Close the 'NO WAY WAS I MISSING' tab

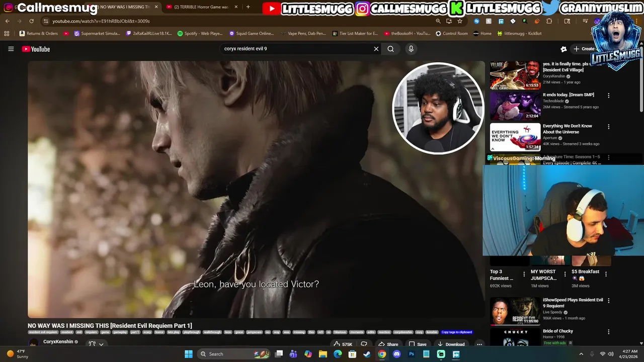156,7
